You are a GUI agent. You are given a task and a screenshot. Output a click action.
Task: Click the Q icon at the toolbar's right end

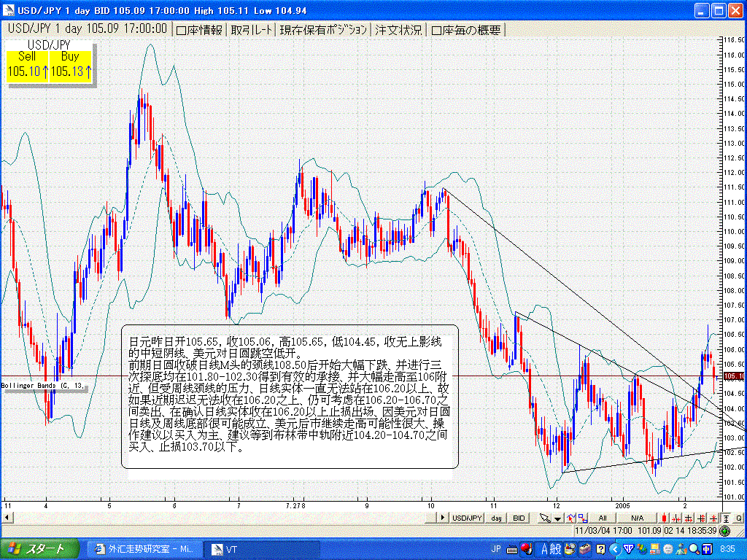pos(738,518)
